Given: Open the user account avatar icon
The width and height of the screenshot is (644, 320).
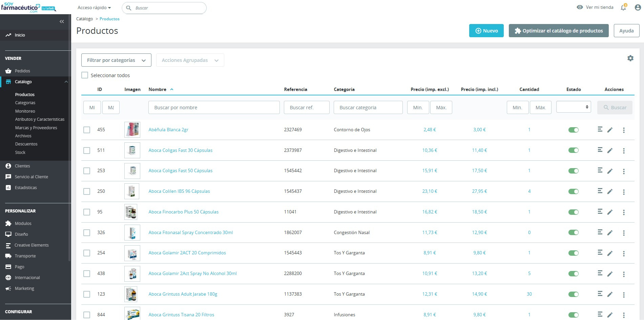Looking at the screenshot, I should pos(638,7).
